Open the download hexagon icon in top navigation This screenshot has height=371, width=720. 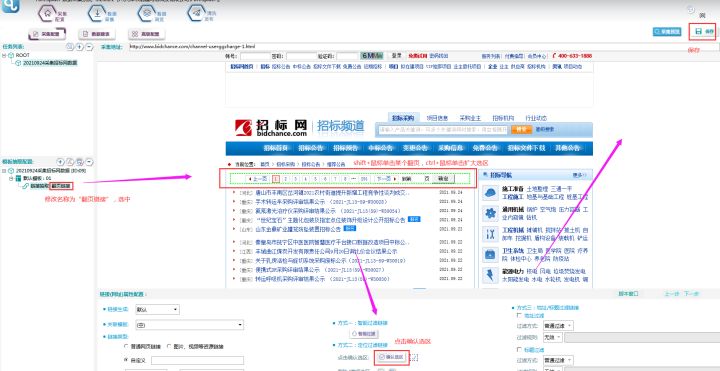pyautogui.click(x=97, y=12)
